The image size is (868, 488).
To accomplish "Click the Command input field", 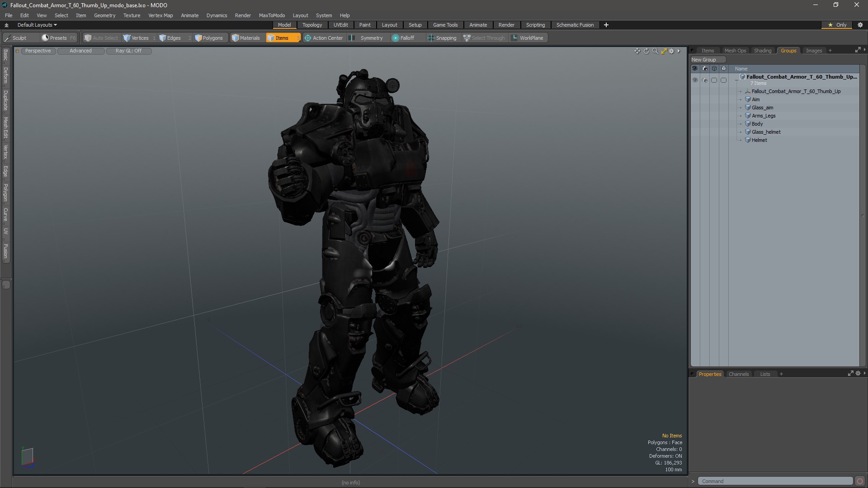I will pos(775,481).
